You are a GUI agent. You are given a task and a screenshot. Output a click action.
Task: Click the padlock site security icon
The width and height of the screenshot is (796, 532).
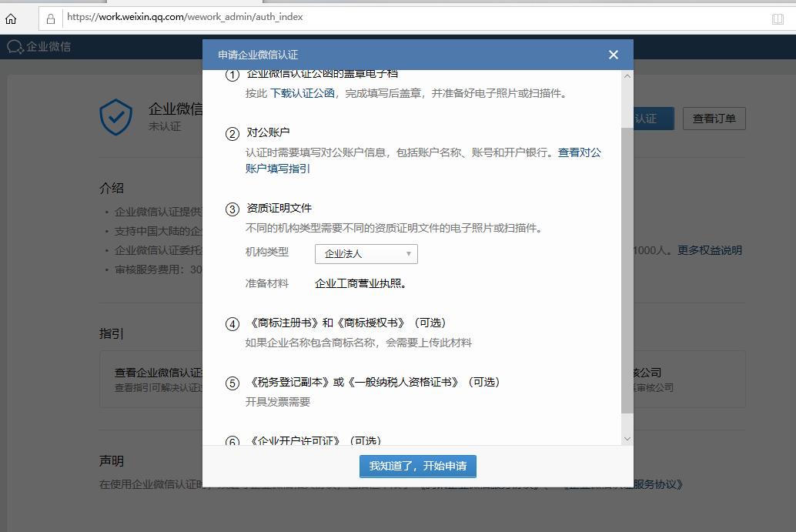click(51, 19)
